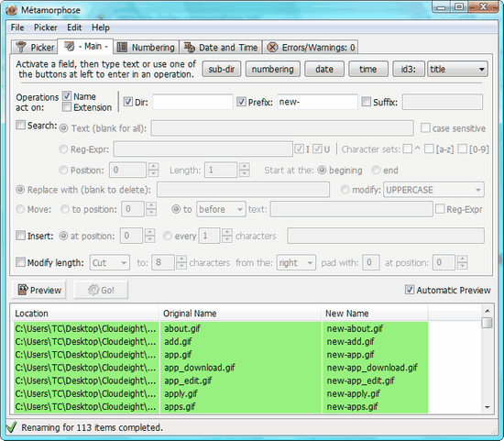Click the Main tab icon

(69, 47)
